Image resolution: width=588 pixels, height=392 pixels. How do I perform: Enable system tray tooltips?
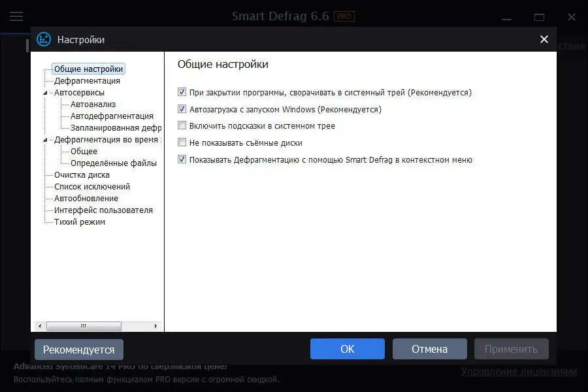coord(182,125)
